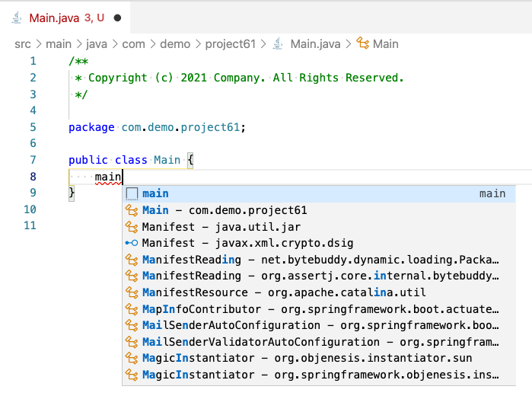Expand the demo breadcrumb segment
532x396 pixels.
176,44
